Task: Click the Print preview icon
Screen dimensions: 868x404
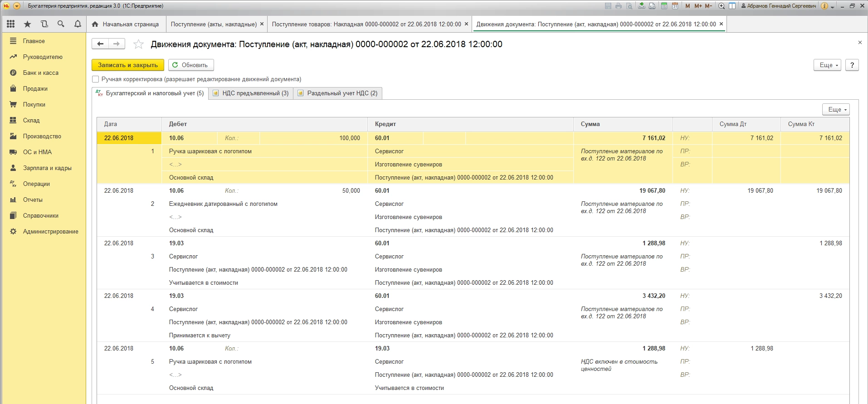Action: [x=629, y=6]
